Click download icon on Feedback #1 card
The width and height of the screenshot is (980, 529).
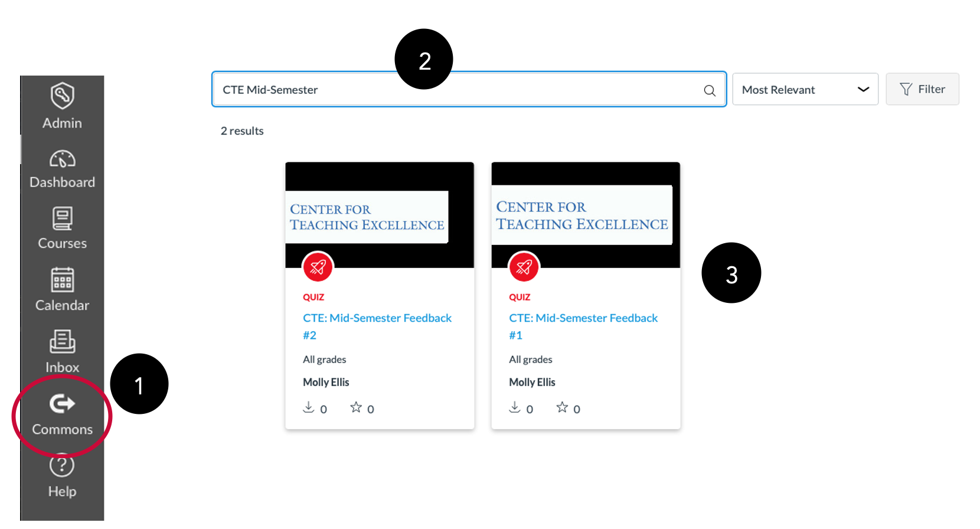pyautogui.click(x=515, y=407)
